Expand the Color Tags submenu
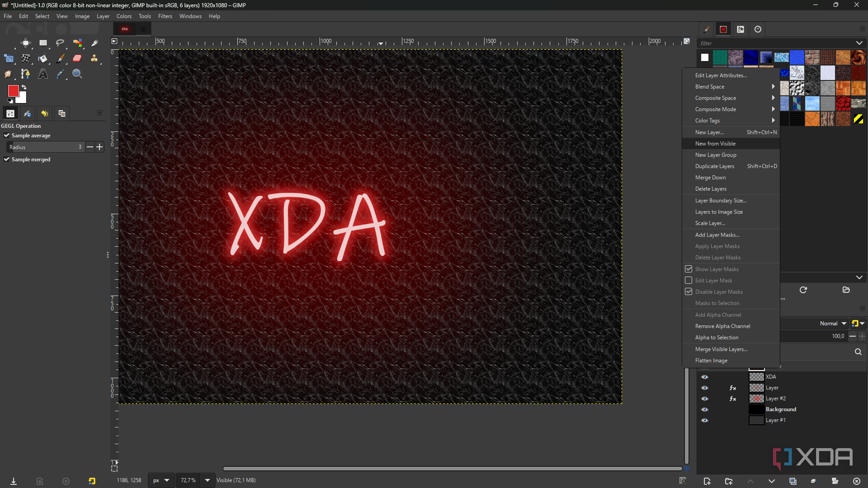 pos(731,121)
